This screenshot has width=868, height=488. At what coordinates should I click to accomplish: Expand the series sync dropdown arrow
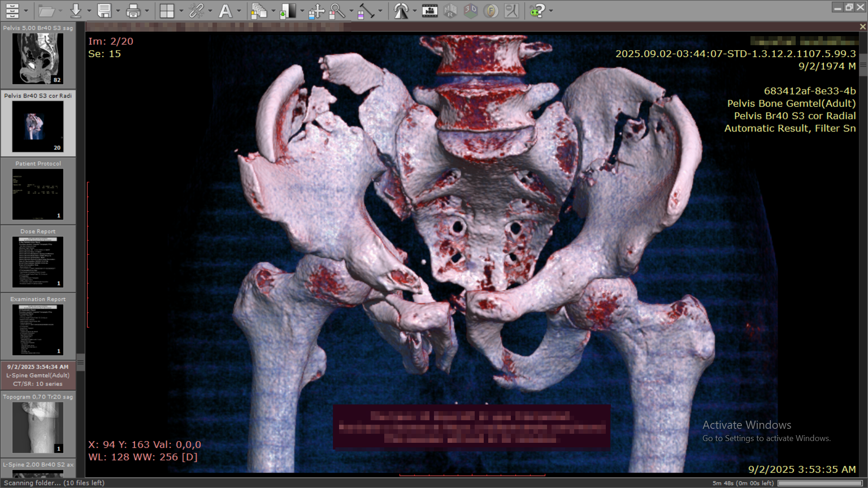[x=210, y=10]
